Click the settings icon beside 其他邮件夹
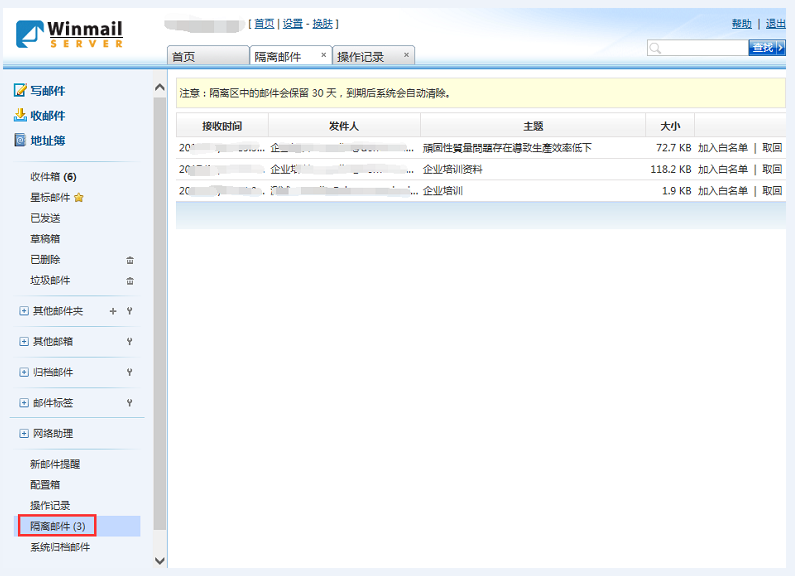This screenshot has width=795, height=576. pyautogui.click(x=130, y=311)
